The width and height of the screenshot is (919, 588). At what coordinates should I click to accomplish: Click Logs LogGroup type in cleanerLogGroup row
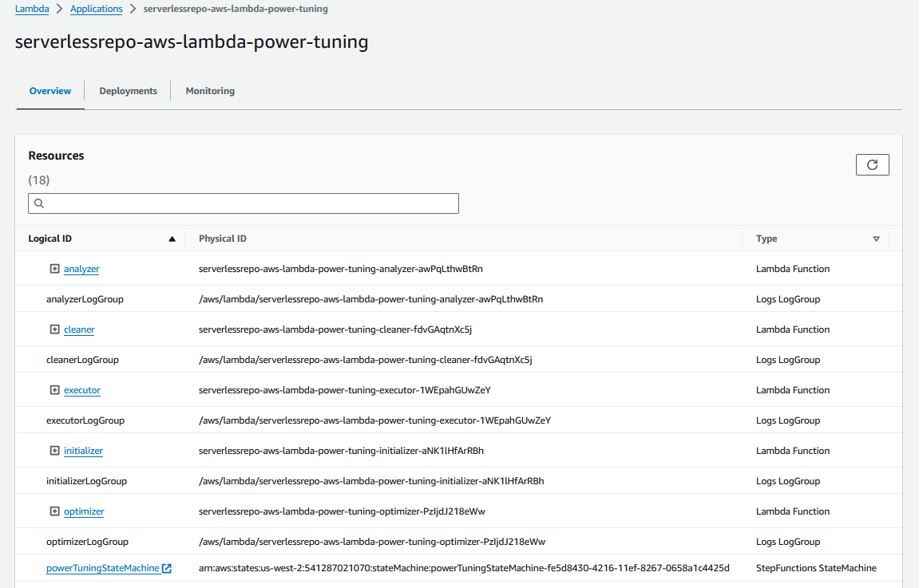[x=788, y=360]
